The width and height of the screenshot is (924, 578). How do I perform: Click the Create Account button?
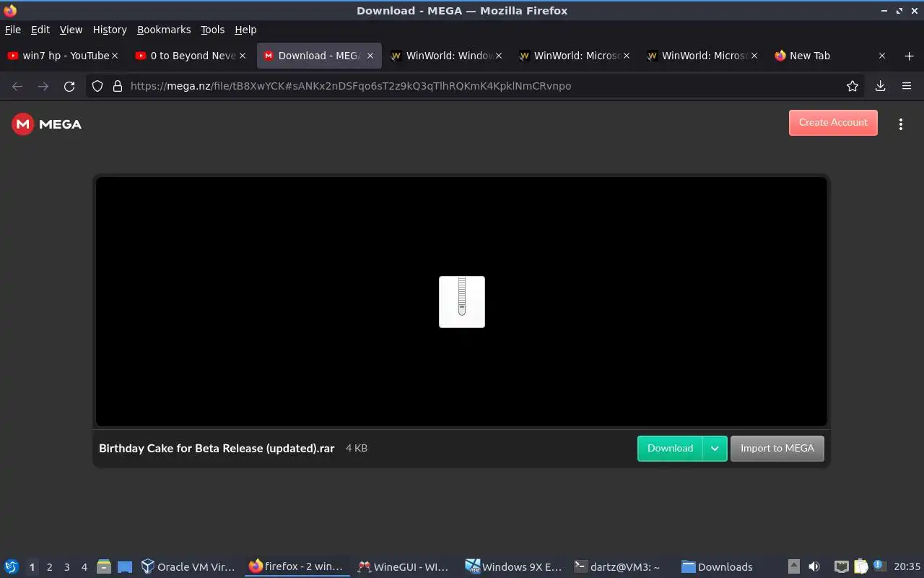(833, 123)
